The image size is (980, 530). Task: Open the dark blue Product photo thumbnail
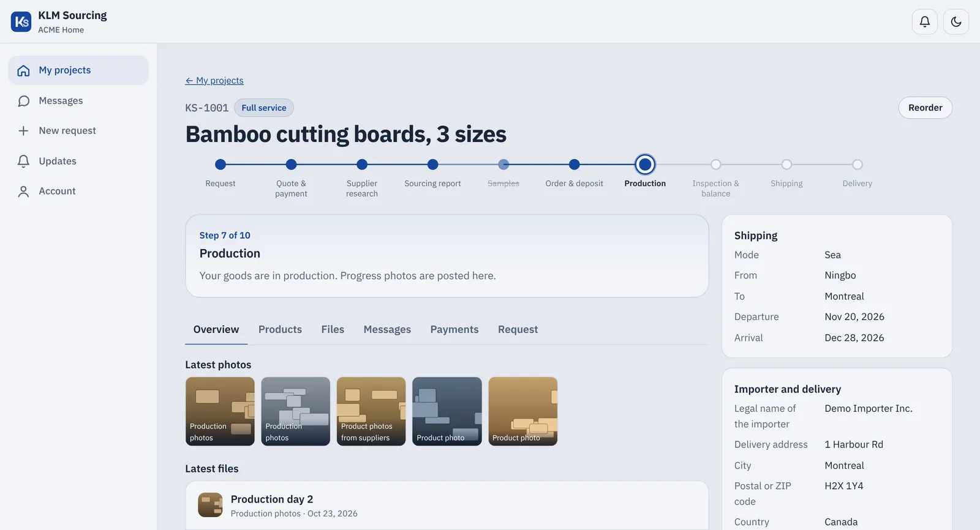(447, 411)
